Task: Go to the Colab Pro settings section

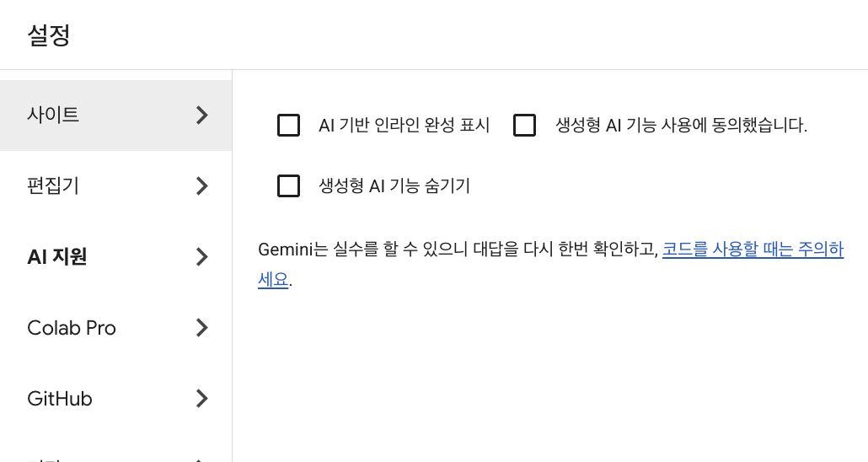Action: (x=115, y=328)
